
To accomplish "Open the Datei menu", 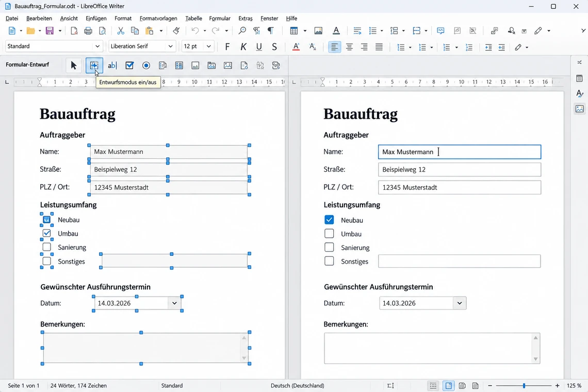I will [12, 19].
